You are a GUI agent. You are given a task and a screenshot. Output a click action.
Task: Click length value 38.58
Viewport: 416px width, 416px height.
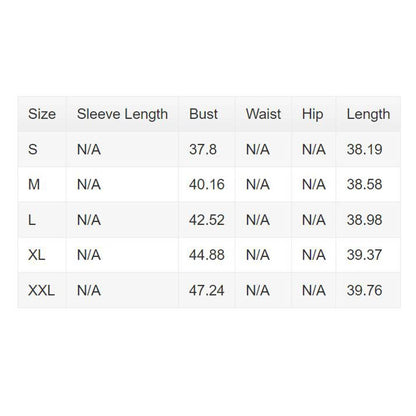click(364, 184)
